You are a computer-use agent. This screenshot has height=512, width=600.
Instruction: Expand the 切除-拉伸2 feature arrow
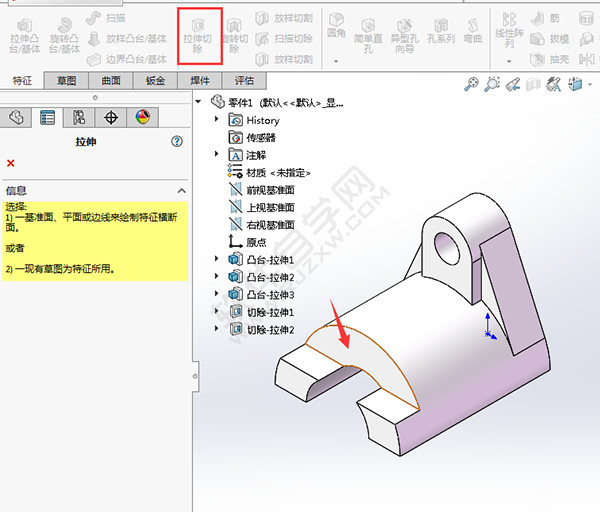tap(217, 329)
